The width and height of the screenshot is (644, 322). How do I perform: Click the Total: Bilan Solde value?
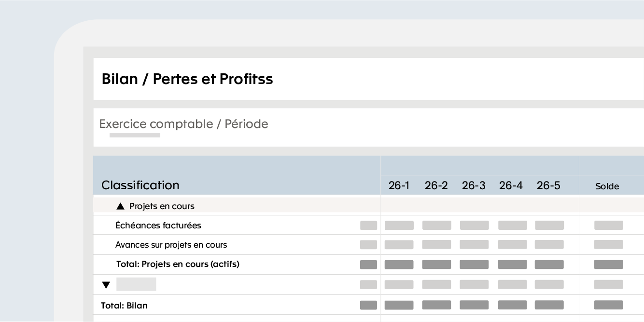coord(608,305)
